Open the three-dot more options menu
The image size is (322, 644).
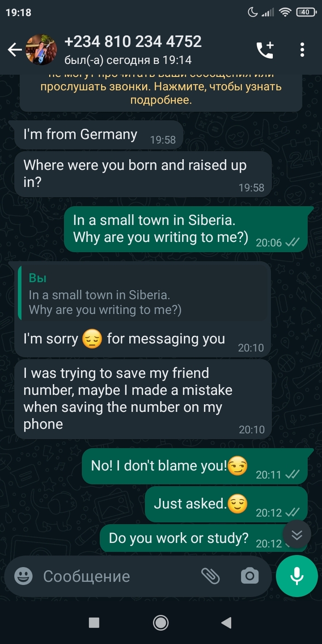click(x=302, y=50)
